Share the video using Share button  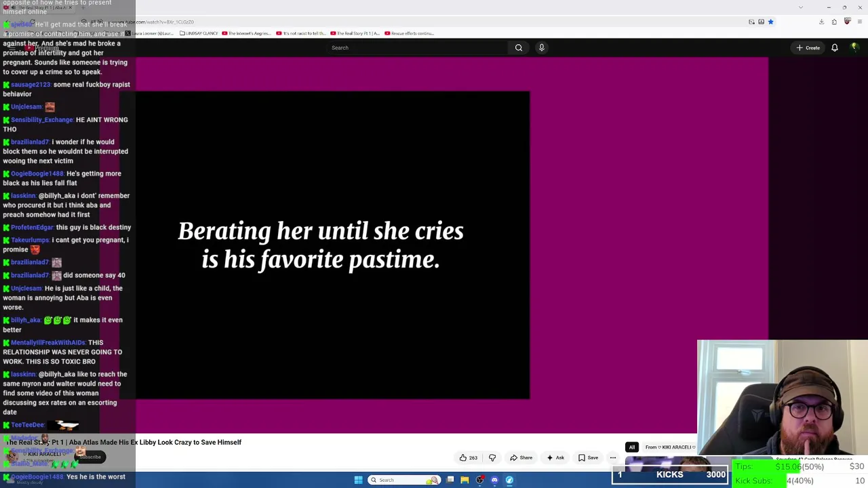(521, 457)
